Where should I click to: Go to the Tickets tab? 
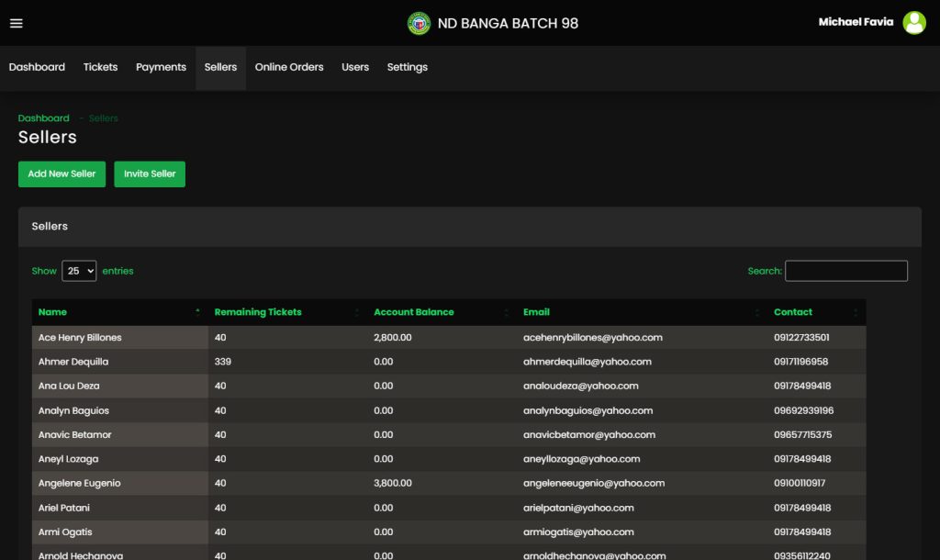(100, 67)
